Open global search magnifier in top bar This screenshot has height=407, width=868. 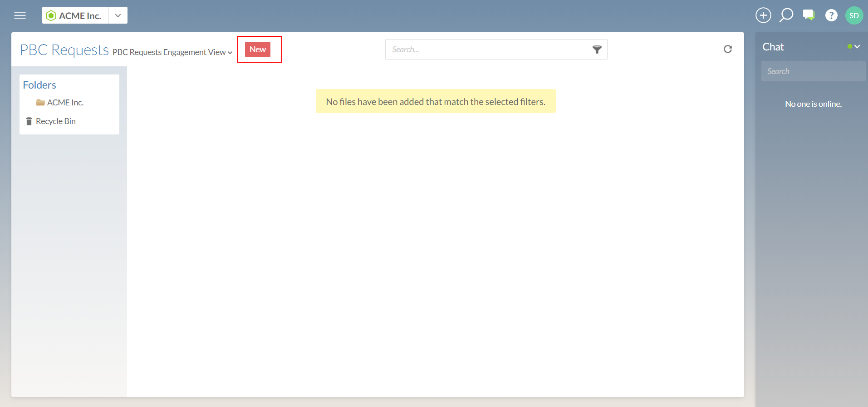[x=786, y=15]
